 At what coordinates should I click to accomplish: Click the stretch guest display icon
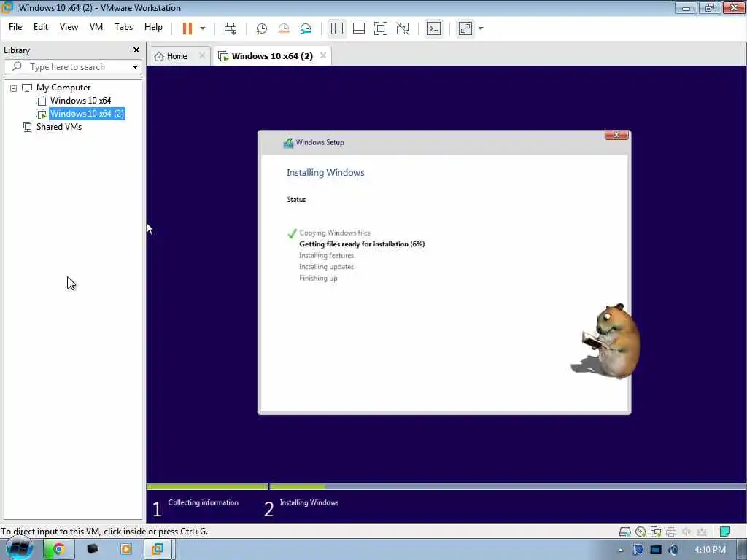(x=465, y=28)
